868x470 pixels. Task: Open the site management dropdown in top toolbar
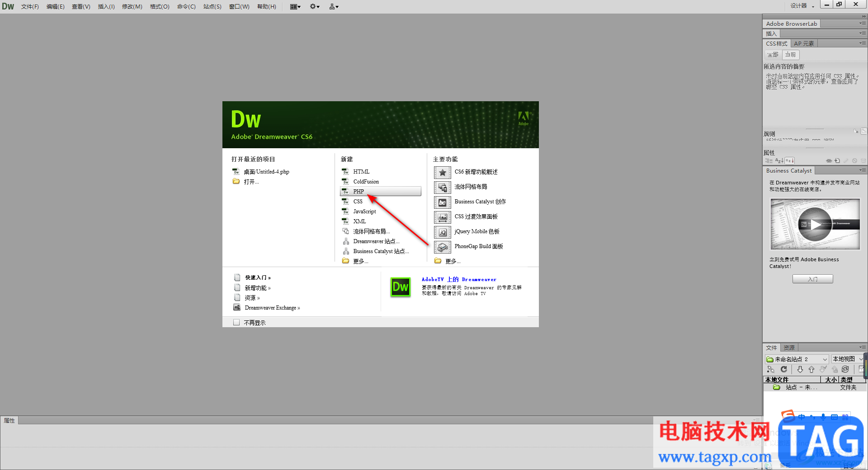tap(334, 6)
